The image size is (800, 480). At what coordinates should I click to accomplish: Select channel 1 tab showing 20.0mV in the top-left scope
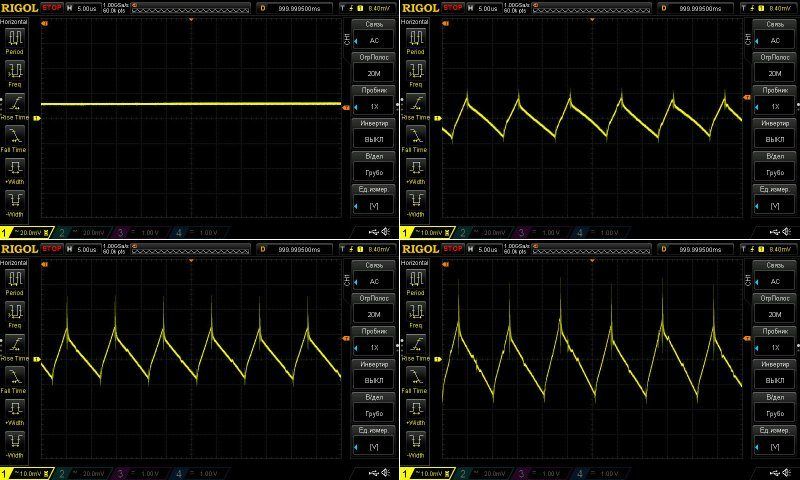25,232
